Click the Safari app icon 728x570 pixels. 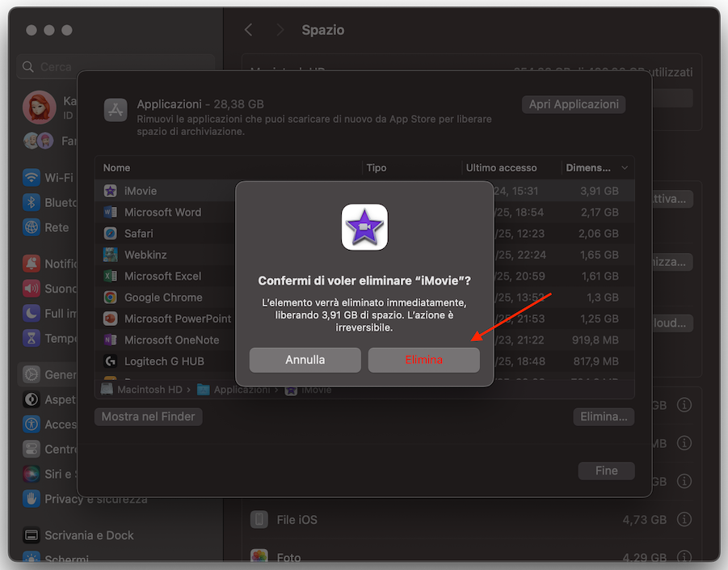108,233
